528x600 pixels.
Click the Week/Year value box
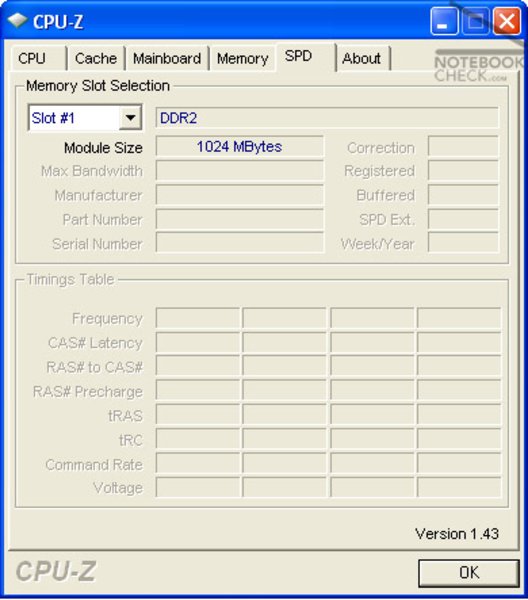pyautogui.click(x=463, y=243)
